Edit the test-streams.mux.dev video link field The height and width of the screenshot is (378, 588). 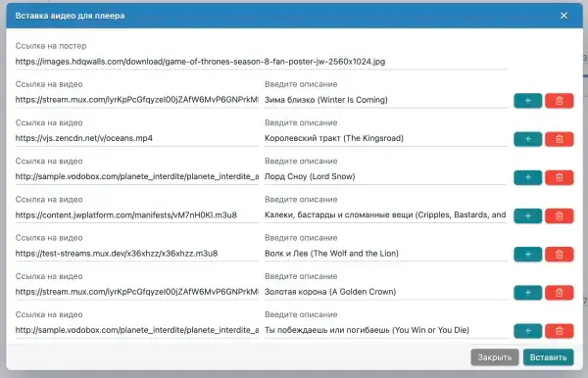(x=137, y=254)
